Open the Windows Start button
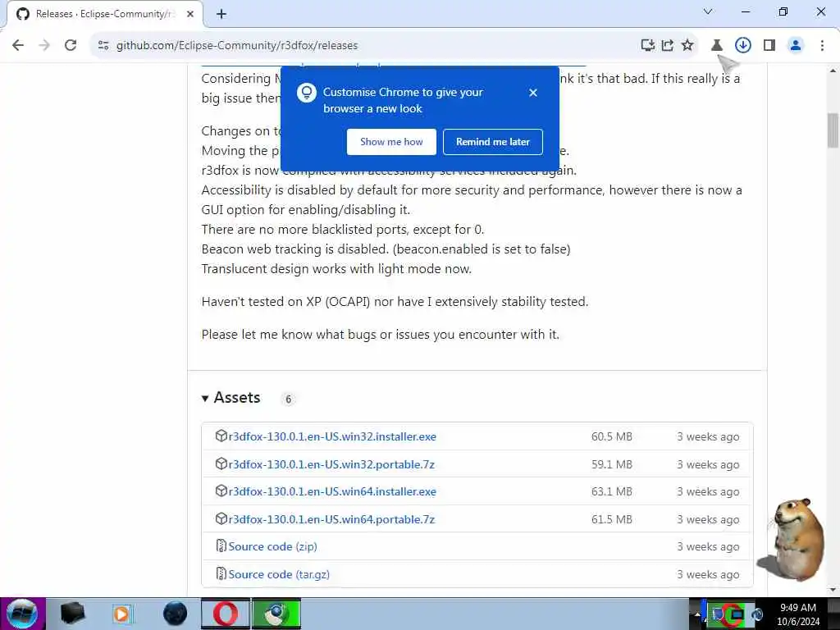 [x=22, y=614]
